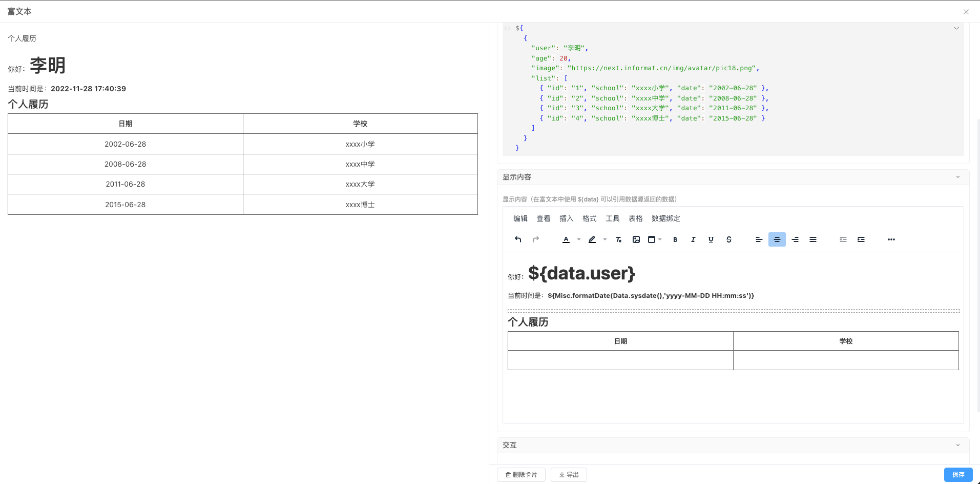
Task: Click the clear formatting icon
Action: click(618, 239)
